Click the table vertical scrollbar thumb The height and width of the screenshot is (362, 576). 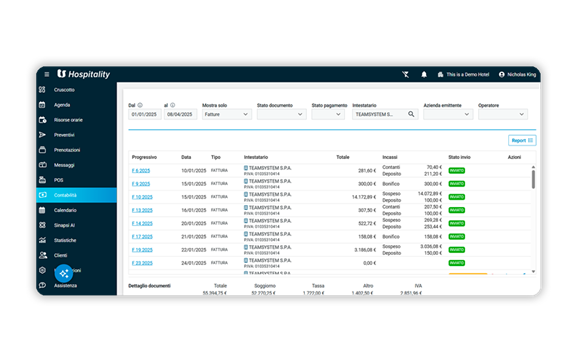coord(533,179)
